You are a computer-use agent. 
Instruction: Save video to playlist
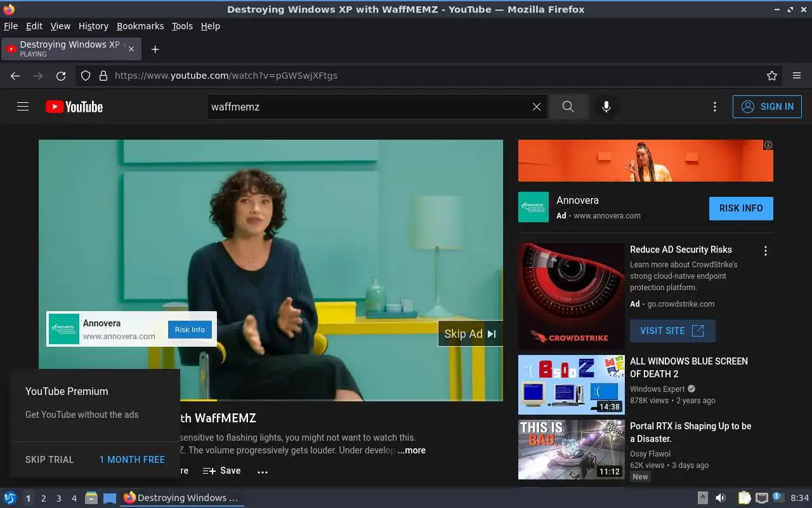[x=221, y=471]
